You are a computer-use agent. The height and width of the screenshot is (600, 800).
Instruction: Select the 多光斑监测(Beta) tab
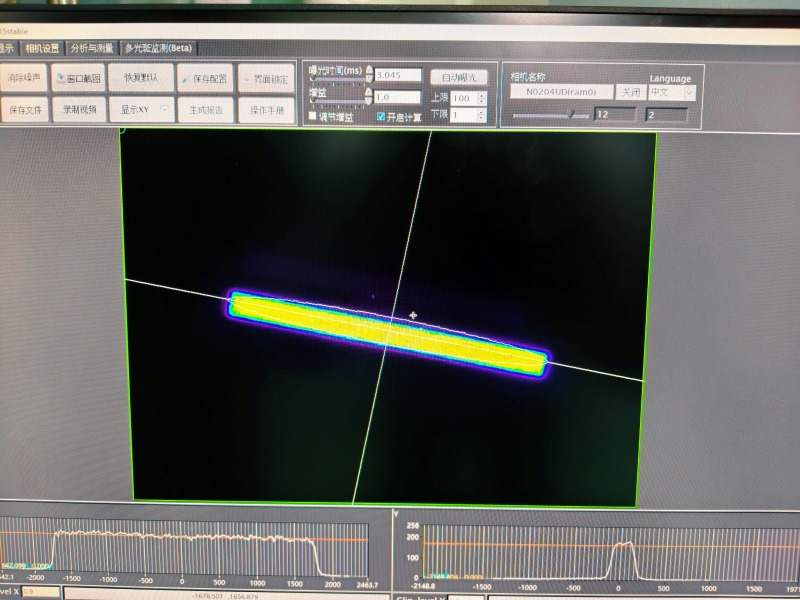[159, 47]
